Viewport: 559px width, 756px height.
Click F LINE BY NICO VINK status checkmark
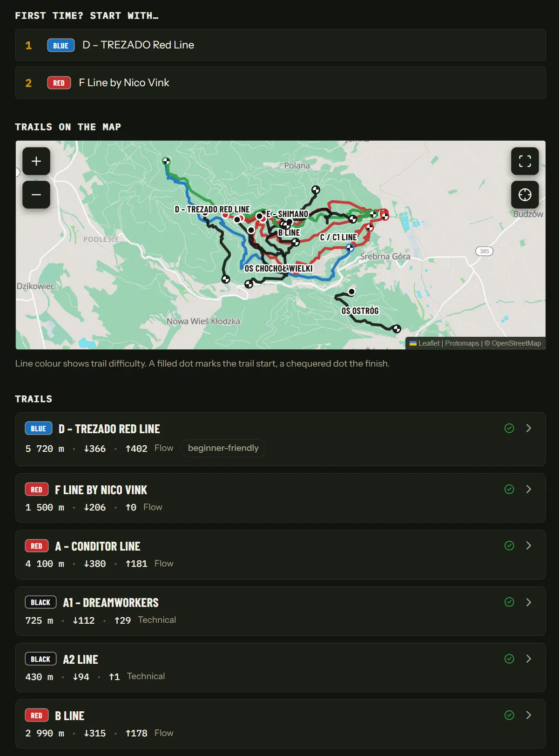pyautogui.click(x=509, y=489)
